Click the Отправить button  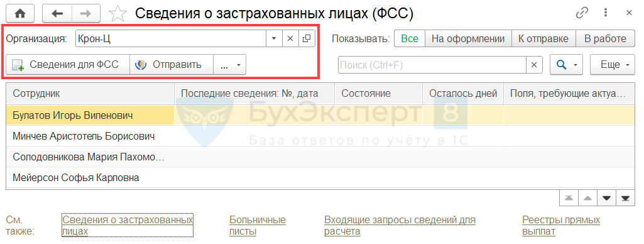[x=172, y=65]
